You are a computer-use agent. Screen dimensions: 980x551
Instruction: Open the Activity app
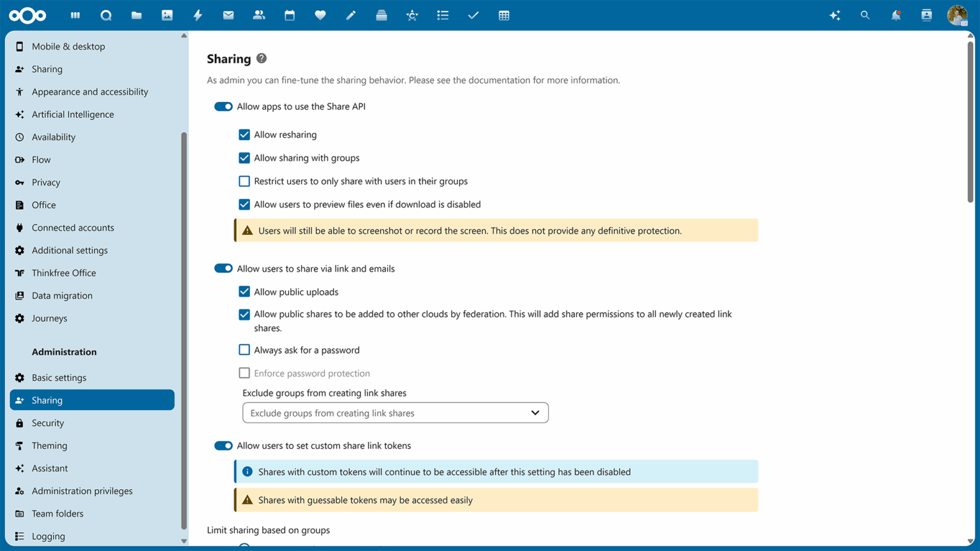[198, 15]
